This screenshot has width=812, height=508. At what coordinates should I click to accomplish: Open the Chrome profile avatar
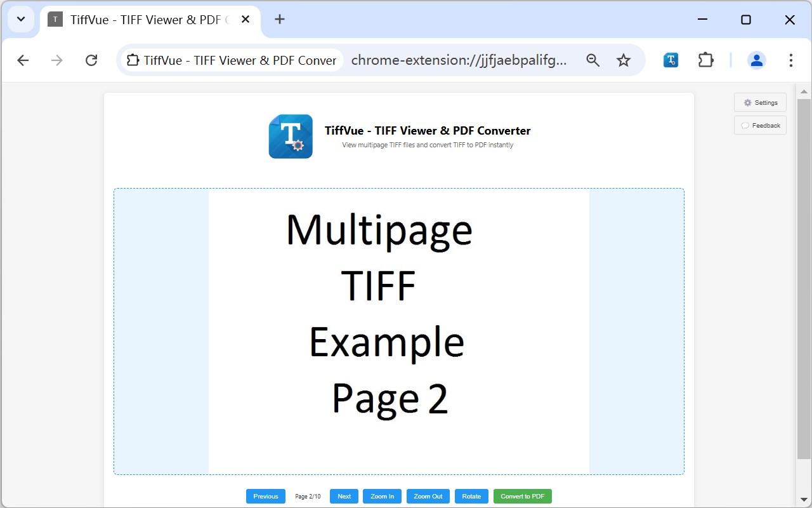(x=756, y=60)
